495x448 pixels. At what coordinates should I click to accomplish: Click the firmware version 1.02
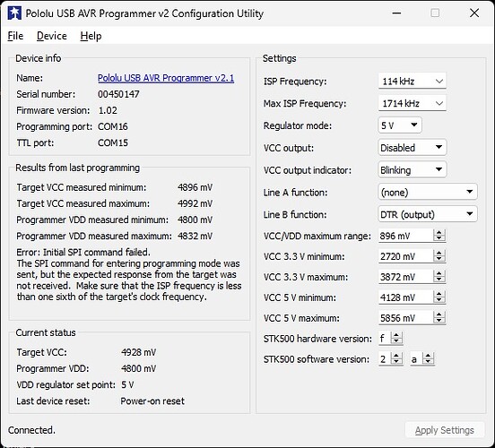click(108, 110)
